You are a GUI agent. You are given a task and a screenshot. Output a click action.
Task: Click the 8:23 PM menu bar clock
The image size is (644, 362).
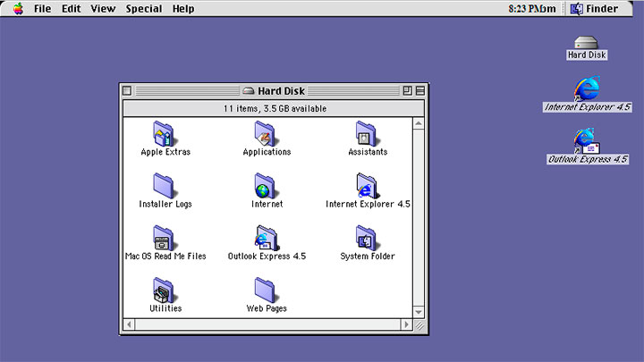[x=531, y=9]
